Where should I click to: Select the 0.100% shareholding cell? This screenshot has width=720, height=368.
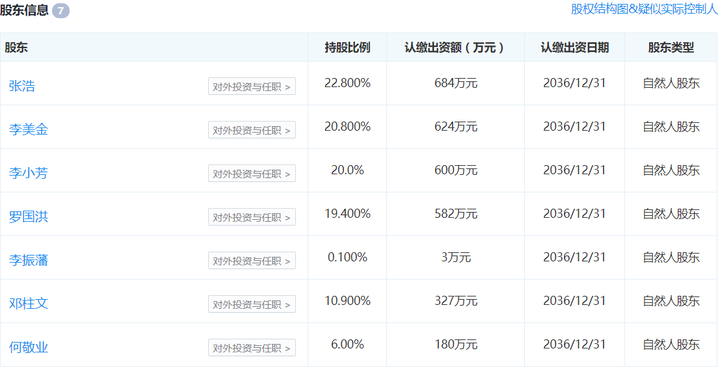(x=347, y=257)
